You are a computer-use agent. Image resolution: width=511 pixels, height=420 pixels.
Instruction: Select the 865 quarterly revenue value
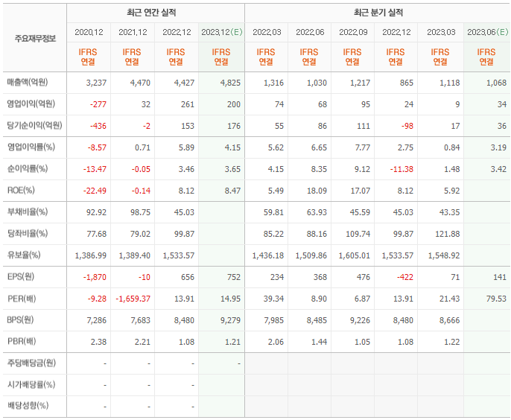pos(407,83)
